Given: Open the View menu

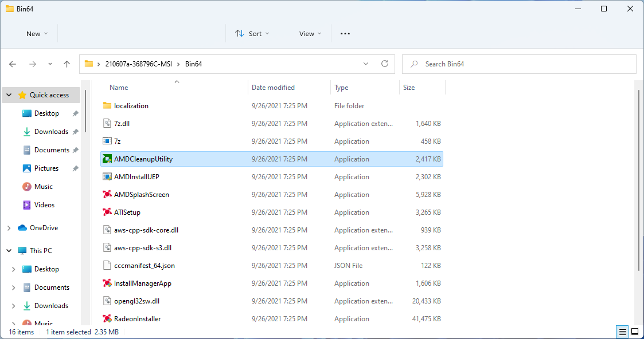Looking at the screenshot, I should [310, 34].
